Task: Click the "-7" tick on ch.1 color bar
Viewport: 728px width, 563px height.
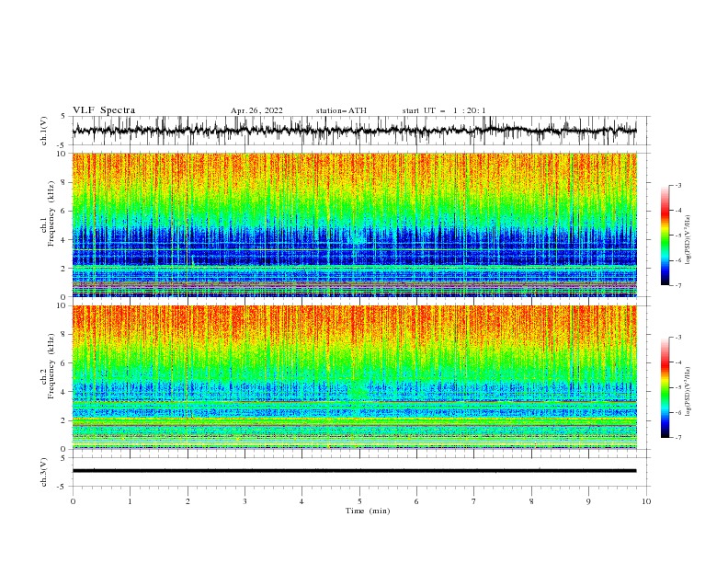Action: coord(677,285)
